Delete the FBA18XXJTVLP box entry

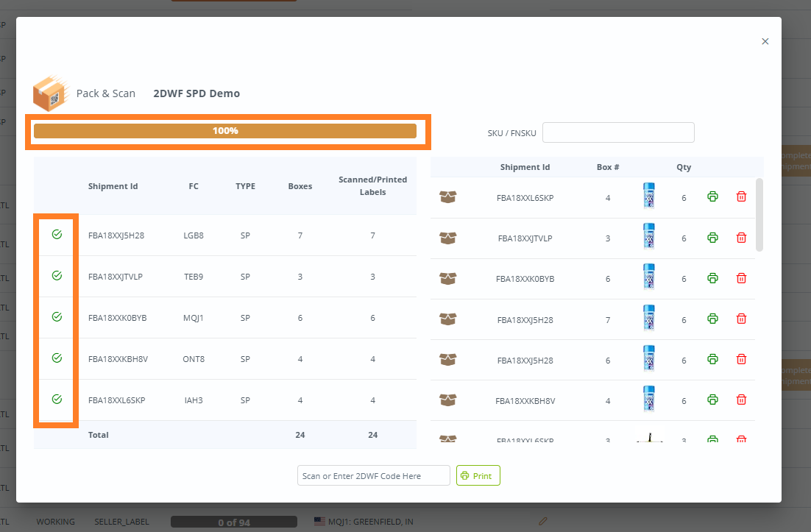pyautogui.click(x=741, y=237)
